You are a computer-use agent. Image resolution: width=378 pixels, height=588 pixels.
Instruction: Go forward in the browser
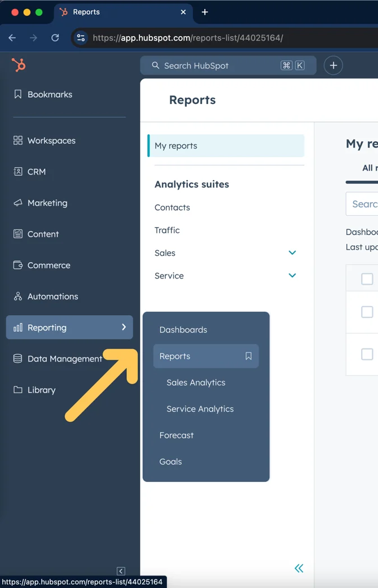tap(34, 38)
